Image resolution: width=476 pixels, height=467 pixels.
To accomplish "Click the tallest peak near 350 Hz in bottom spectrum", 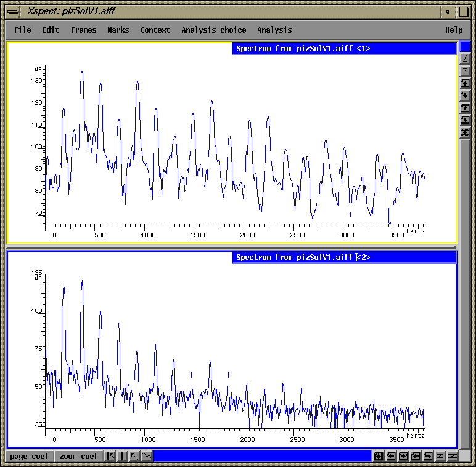I will [x=82, y=282].
